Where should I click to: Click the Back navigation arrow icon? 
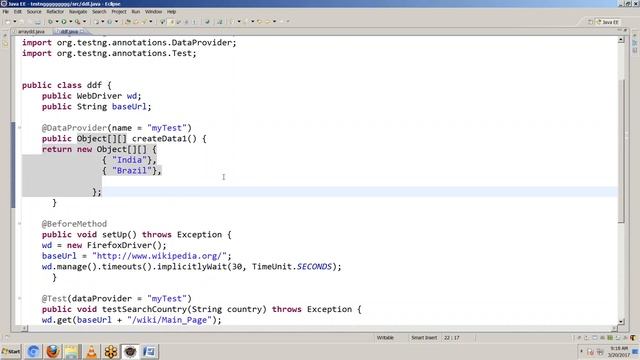[x=267, y=22]
